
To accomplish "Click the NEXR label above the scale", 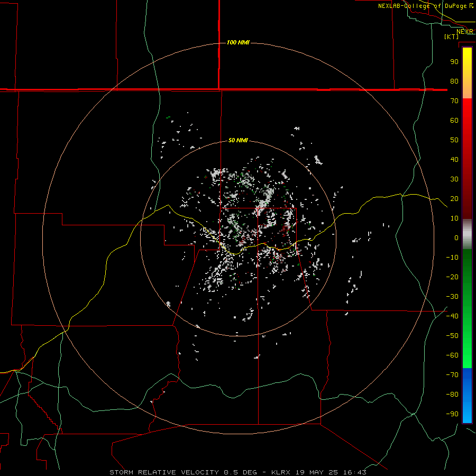I will click(x=465, y=32).
